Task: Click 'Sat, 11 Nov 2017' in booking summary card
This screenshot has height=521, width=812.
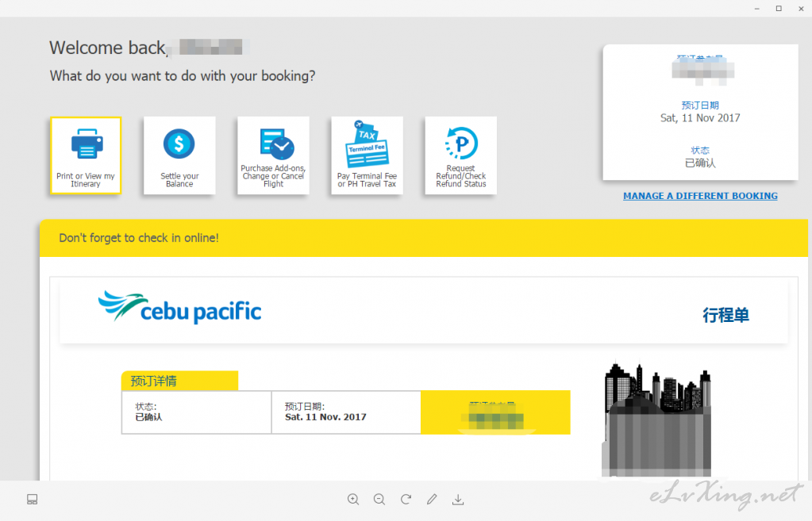Action: 700,118
